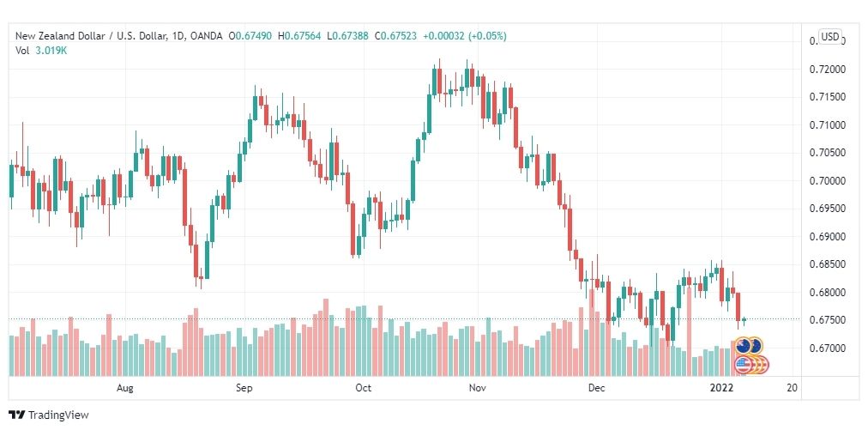Open the New Zealand flag economic event marker
The height and width of the screenshot is (430, 868).
pyautogui.click(x=749, y=347)
